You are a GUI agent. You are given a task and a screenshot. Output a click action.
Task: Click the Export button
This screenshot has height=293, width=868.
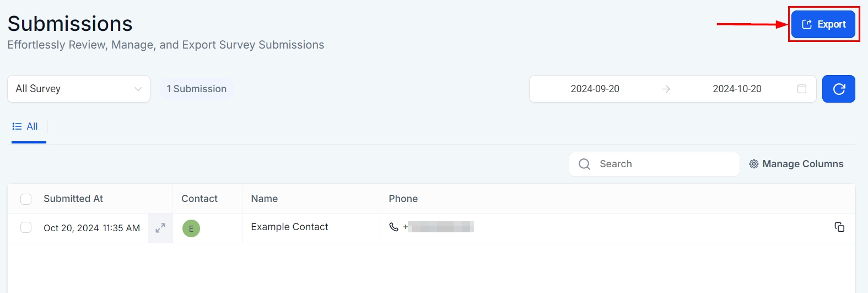coord(823,24)
